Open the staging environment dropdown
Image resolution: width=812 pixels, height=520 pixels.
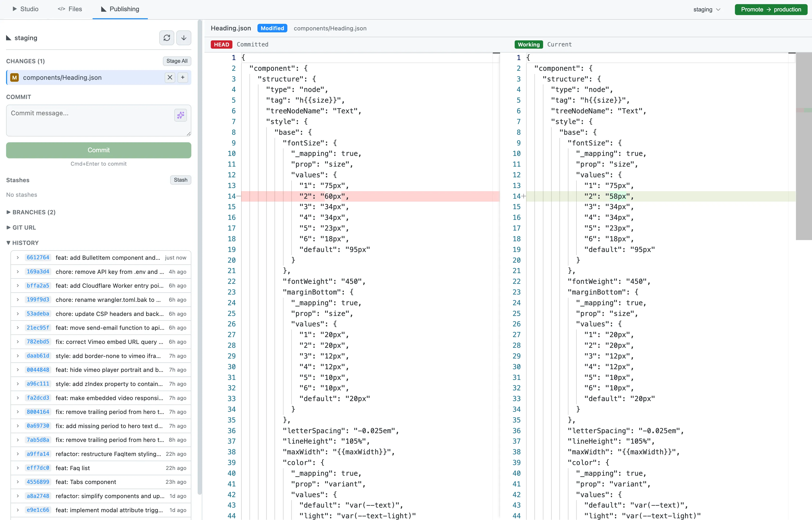click(x=706, y=9)
